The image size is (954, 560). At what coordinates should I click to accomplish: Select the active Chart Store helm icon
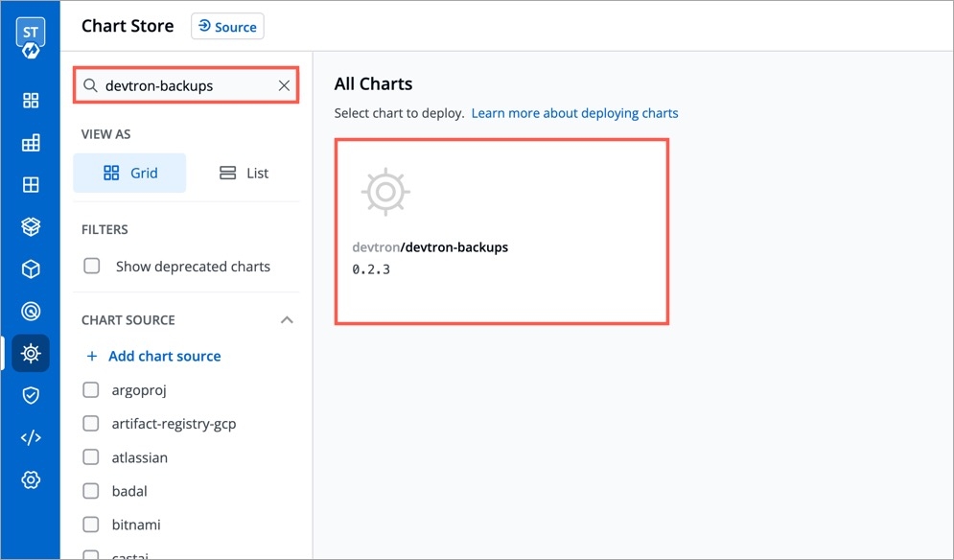click(x=31, y=353)
